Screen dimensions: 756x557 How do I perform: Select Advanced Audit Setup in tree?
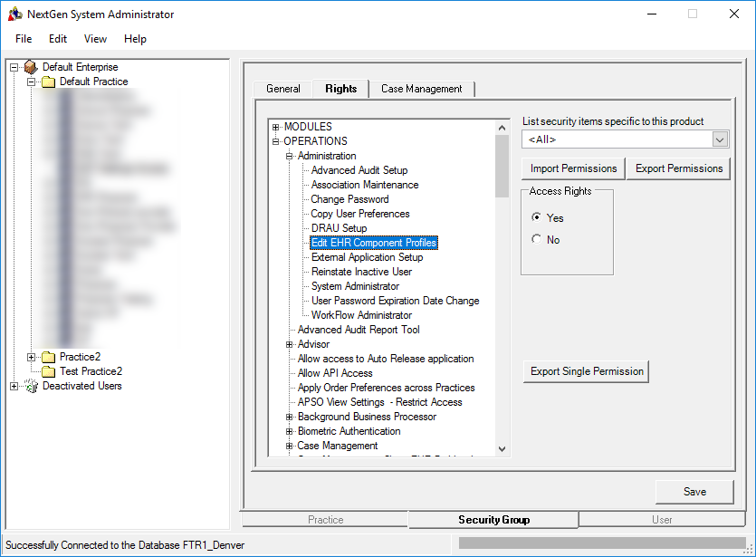click(x=359, y=170)
